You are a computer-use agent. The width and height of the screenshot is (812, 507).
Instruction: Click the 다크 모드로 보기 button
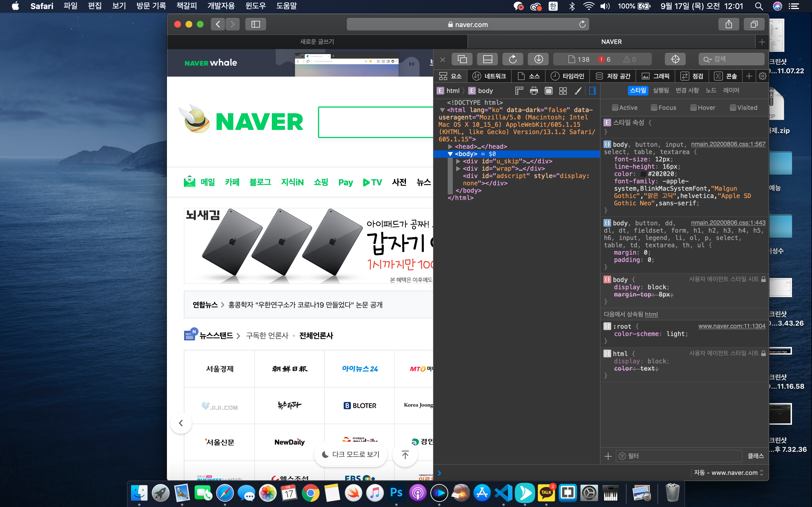click(x=351, y=454)
